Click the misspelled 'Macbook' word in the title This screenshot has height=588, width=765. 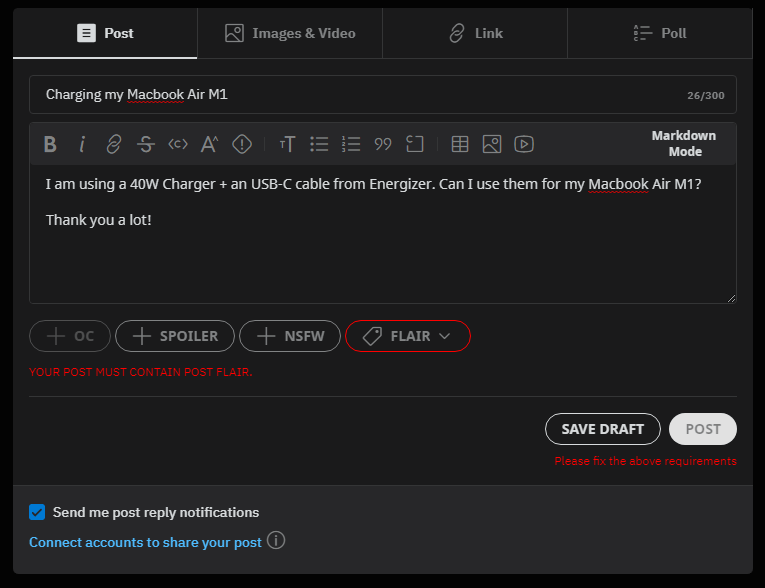tap(156, 94)
